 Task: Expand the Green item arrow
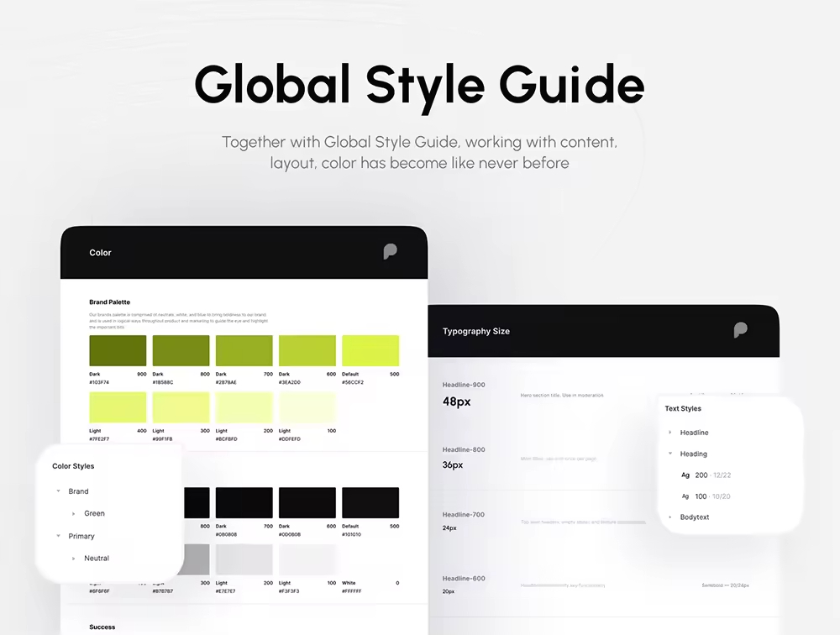point(74,513)
